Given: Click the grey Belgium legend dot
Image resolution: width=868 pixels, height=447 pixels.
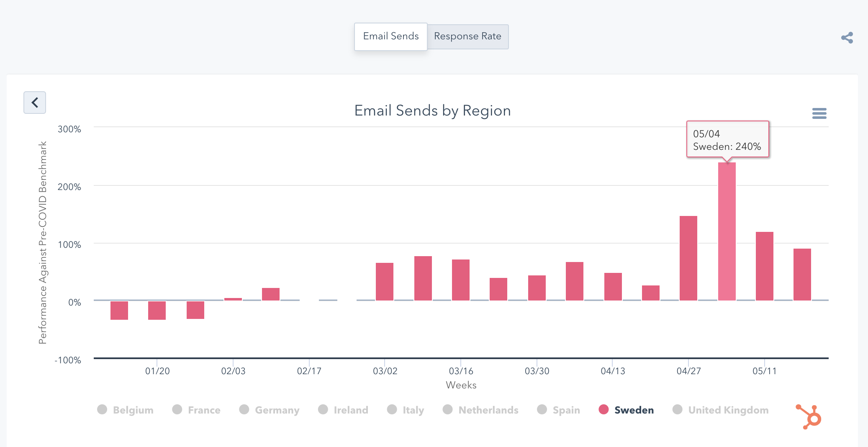Looking at the screenshot, I should (x=102, y=410).
